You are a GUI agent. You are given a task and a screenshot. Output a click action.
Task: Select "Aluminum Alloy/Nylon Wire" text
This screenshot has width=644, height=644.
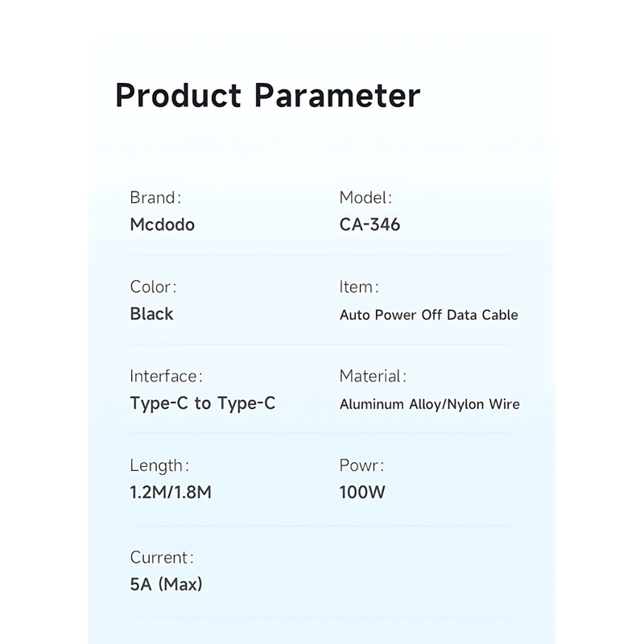429,404
